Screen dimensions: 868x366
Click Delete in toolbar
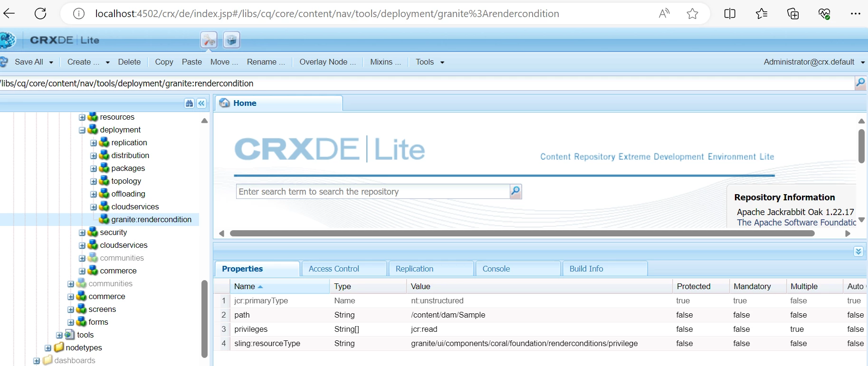[x=129, y=62]
